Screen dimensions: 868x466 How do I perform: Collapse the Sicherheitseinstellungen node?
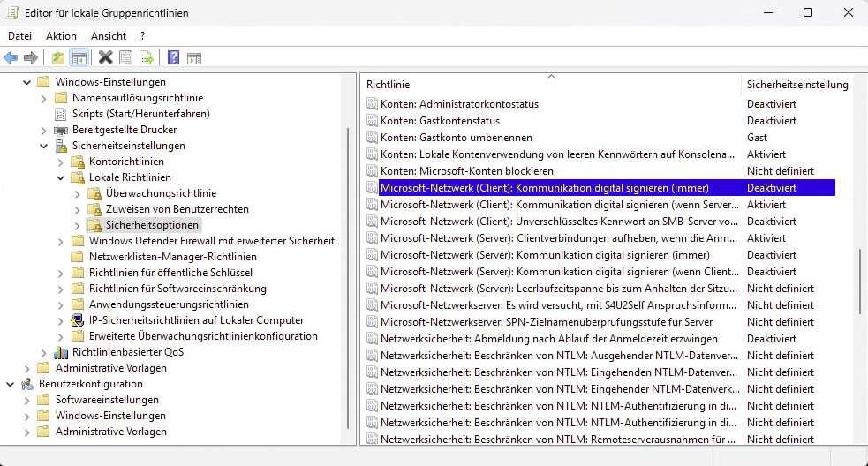point(44,147)
